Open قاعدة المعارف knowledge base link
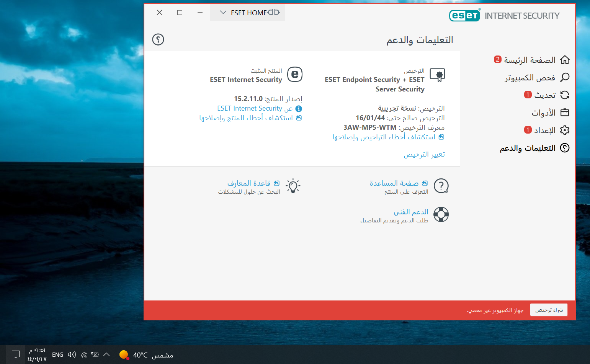 [249, 183]
